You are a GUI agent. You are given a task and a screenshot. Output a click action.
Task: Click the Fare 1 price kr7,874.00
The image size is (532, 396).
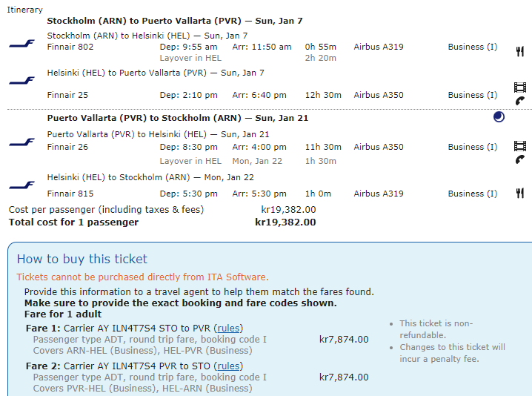pos(344,340)
